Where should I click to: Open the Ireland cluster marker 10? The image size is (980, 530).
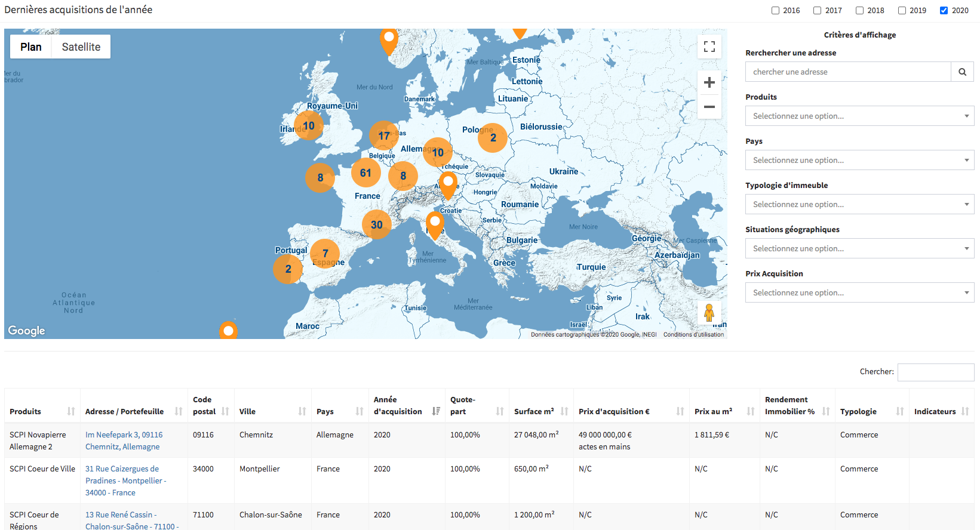pyautogui.click(x=309, y=126)
